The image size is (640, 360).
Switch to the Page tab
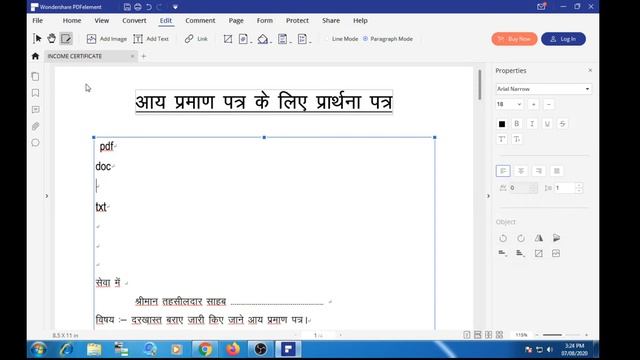[x=236, y=20]
